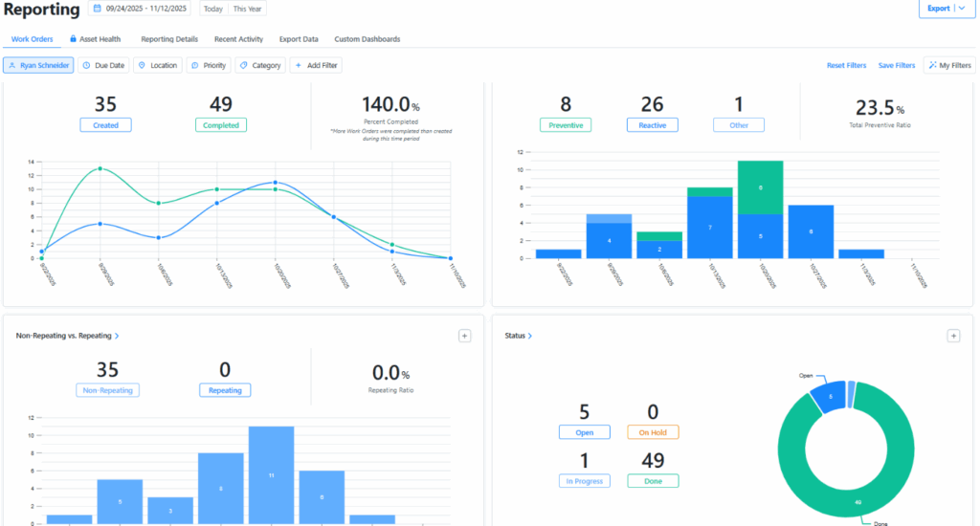980x526 pixels.
Task: Expand the Status section chevron
Action: click(530, 337)
